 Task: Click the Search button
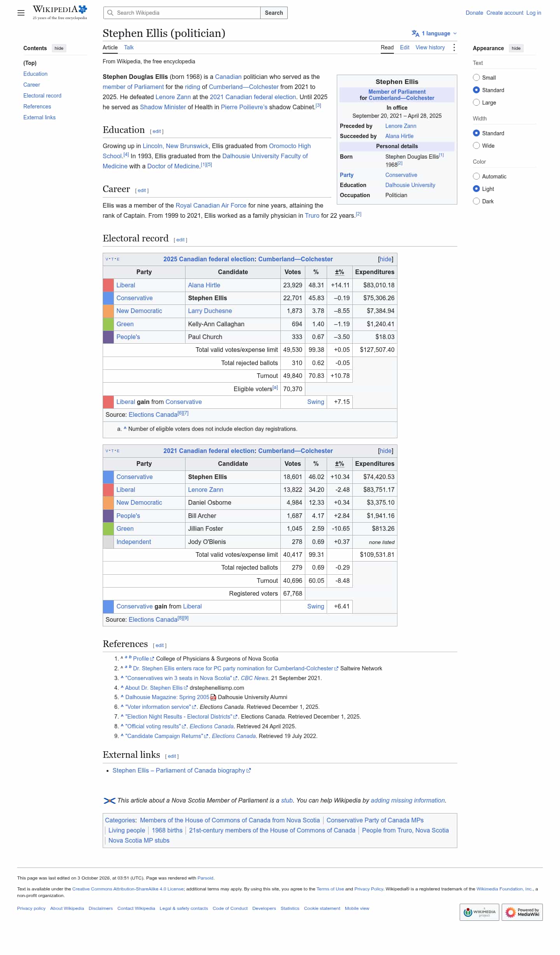point(274,13)
